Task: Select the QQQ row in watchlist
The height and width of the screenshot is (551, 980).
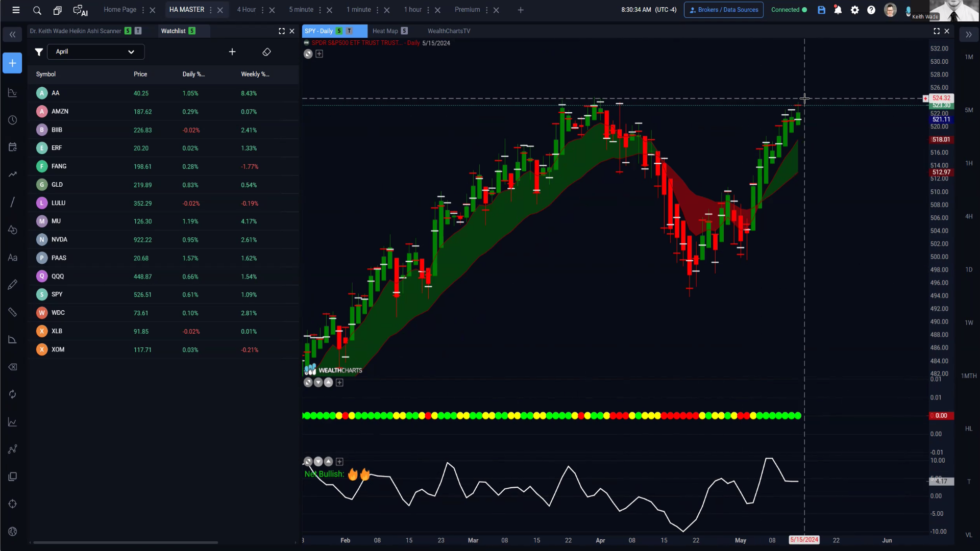Action: click(x=163, y=277)
